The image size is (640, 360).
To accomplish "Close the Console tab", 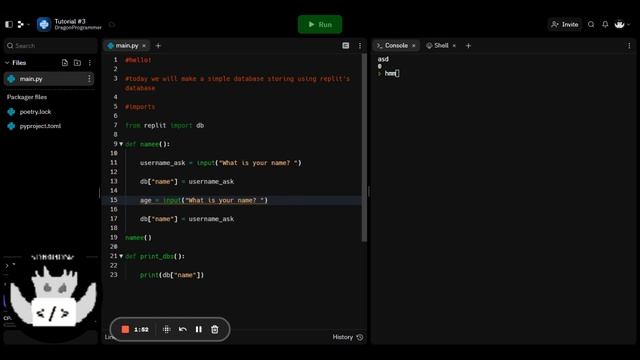I will [x=413, y=46].
